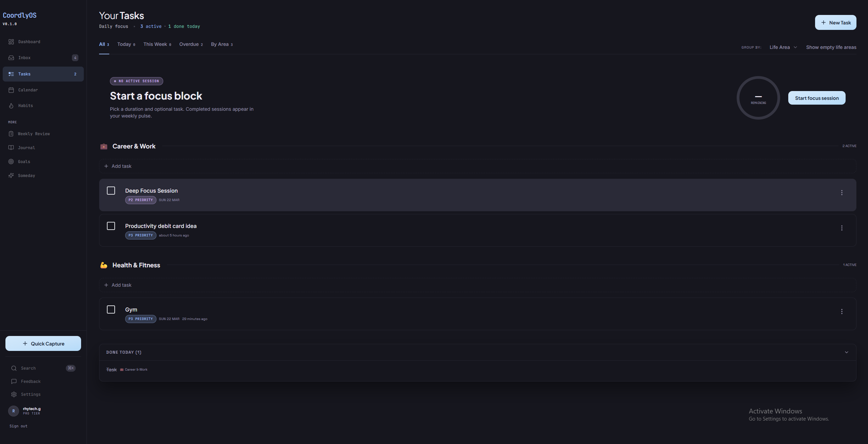Open the Journal section

[x=26, y=147]
